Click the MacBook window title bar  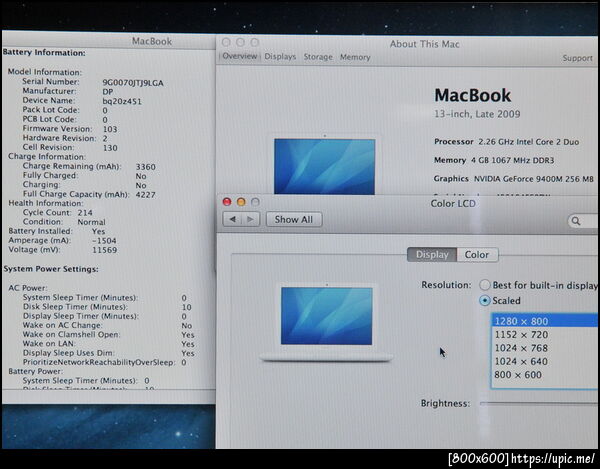click(109, 41)
